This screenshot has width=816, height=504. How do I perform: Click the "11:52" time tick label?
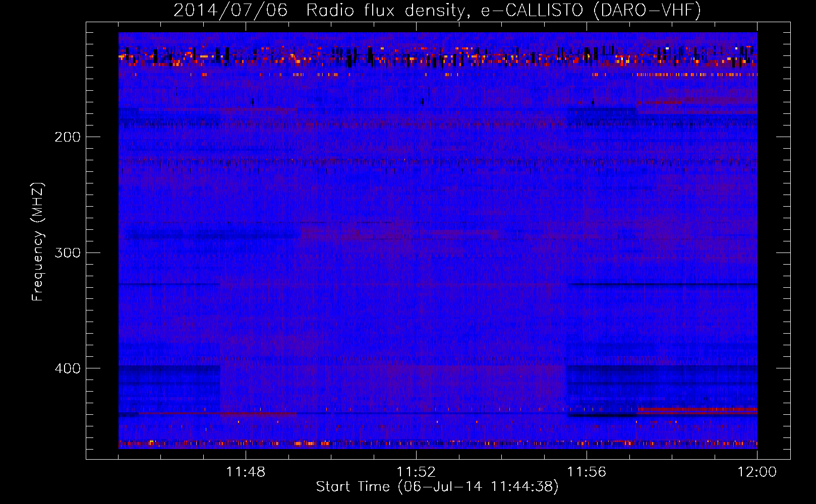click(416, 472)
